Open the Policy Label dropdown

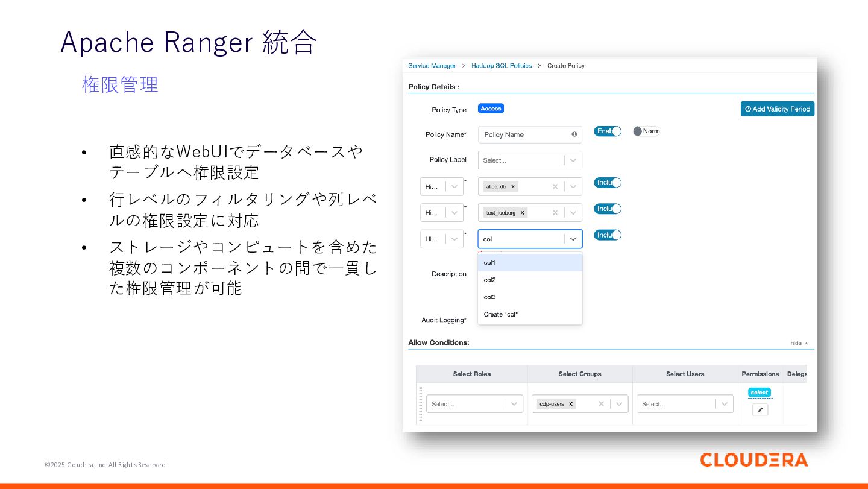click(530, 160)
